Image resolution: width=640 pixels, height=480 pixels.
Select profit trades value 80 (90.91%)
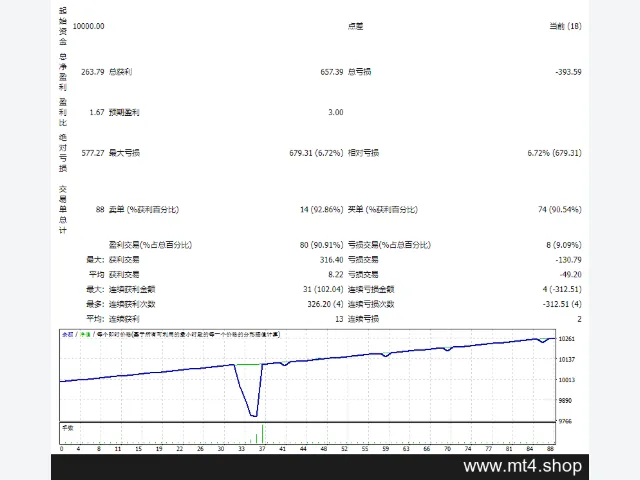321,245
